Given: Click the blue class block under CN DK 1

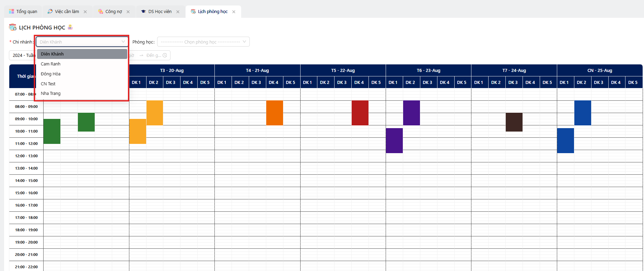Looking at the screenshot, I should (x=565, y=140).
